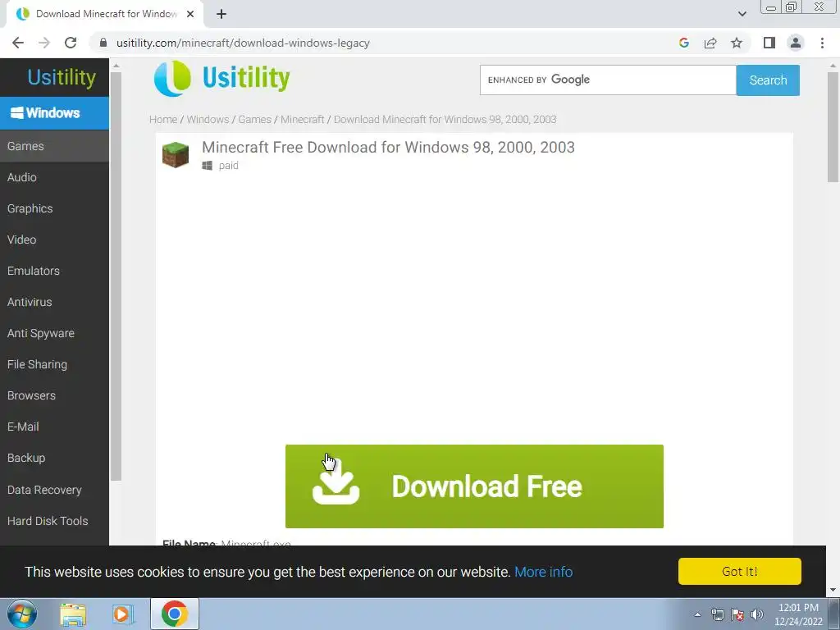Click the page vertical scrollbar thumb
Viewport: 840px width, 630px height.
(x=833, y=127)
